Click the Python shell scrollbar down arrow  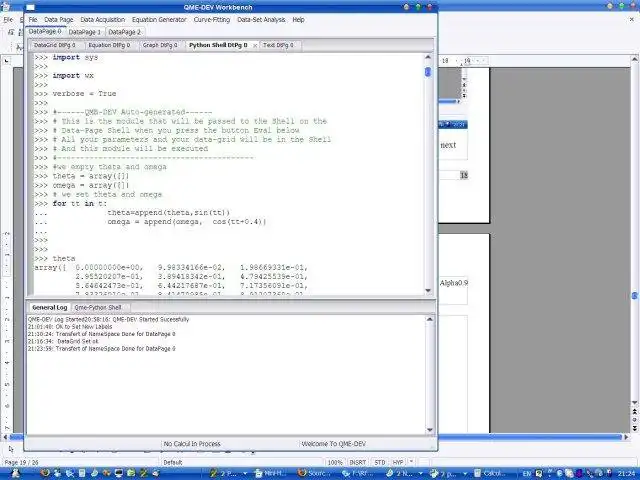coord(428,290)
